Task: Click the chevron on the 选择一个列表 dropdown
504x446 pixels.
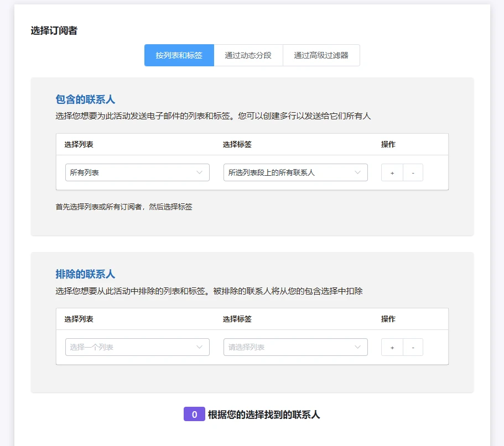Action: coord(200,347)
